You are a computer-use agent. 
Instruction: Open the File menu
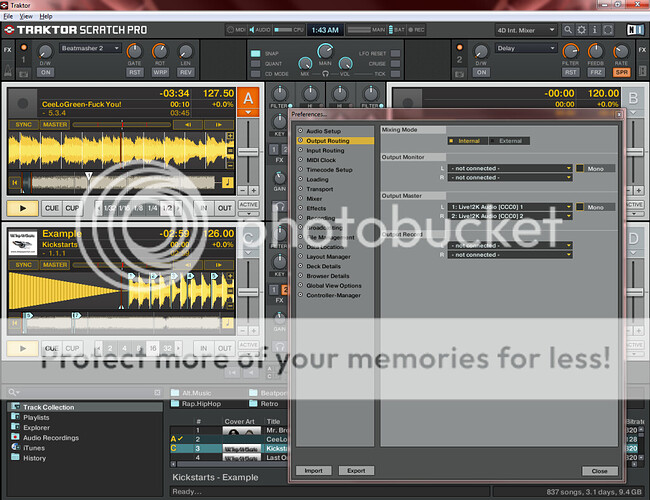8,16
